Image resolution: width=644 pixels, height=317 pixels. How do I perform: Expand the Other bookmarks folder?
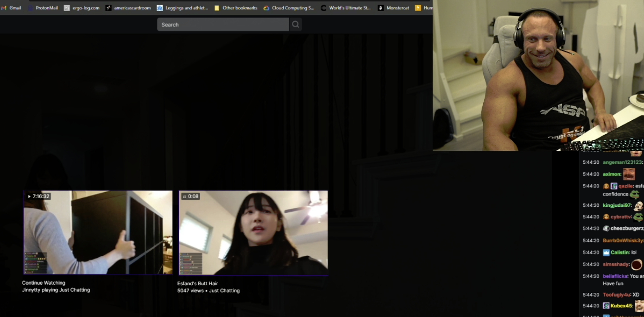(x=235, y=8)
